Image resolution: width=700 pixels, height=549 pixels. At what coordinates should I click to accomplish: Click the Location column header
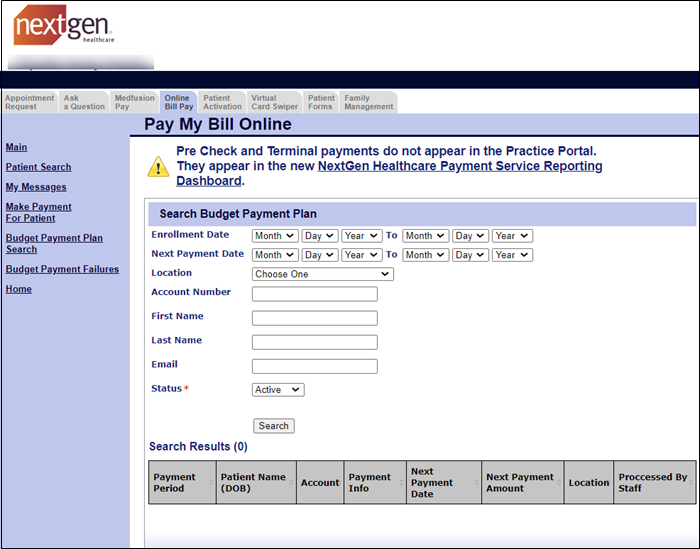589,482
